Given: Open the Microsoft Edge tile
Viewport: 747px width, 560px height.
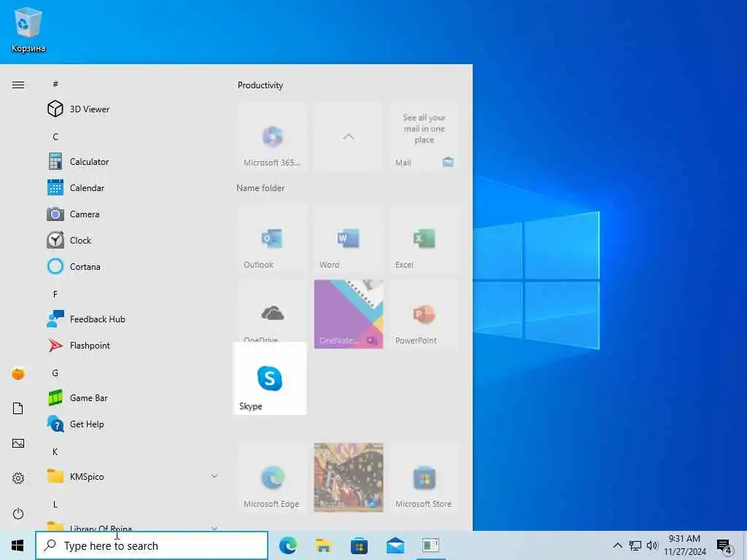Looking at the screenshot, I should pos(272,478).
